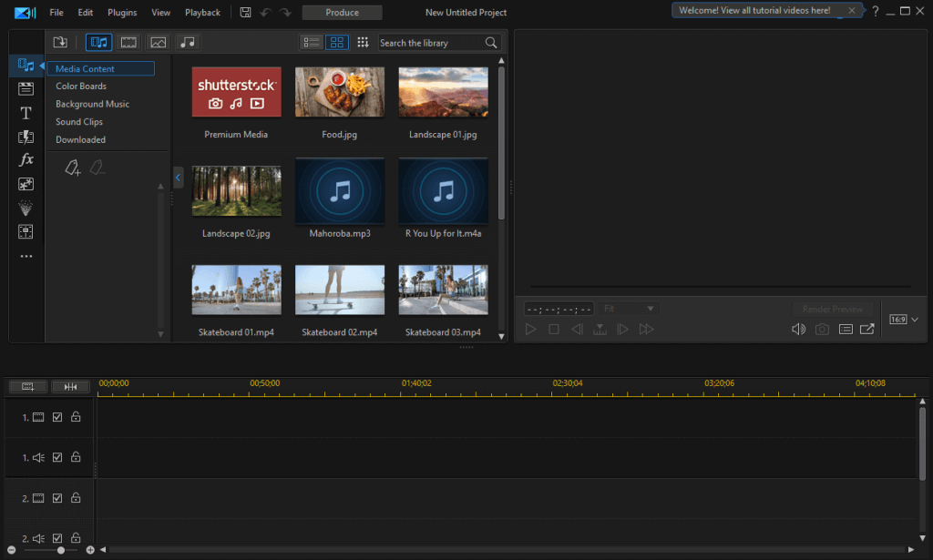This screenshot has width=933, height=560.
Task: Click the Produce button
Action: tap(343, 13)
